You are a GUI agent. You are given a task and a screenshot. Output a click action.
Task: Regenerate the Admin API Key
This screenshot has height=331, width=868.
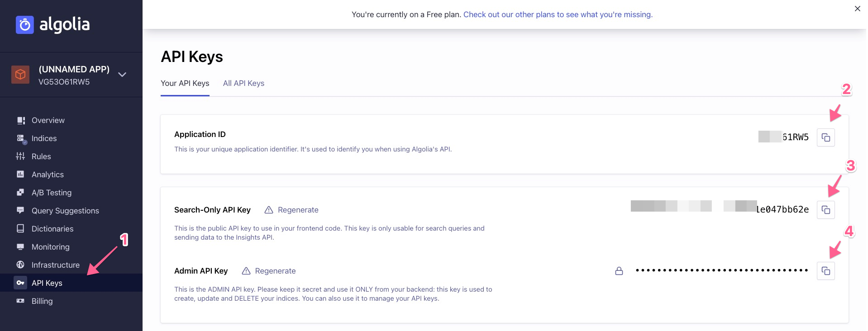tap(275, 271)
